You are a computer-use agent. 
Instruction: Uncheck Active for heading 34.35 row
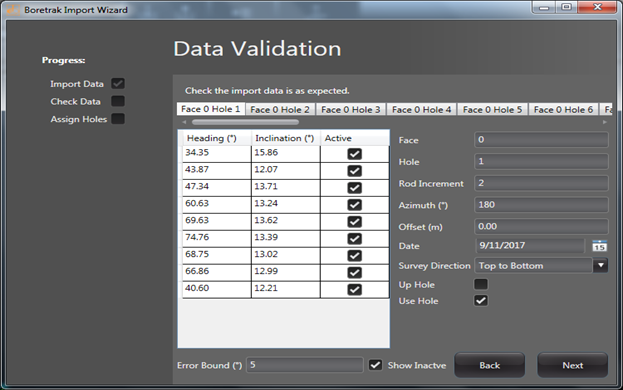click(x=354, y=154)
